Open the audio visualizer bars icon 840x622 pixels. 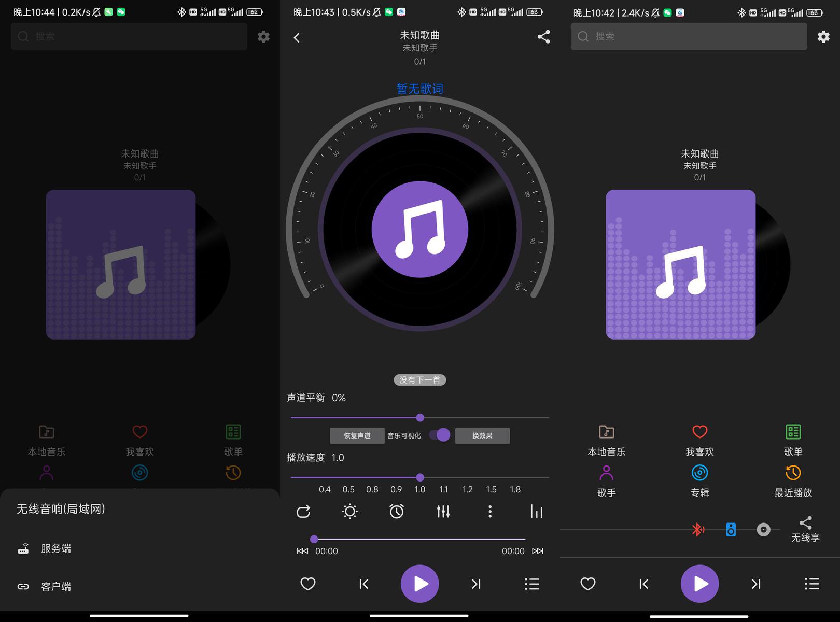(536, 512)
